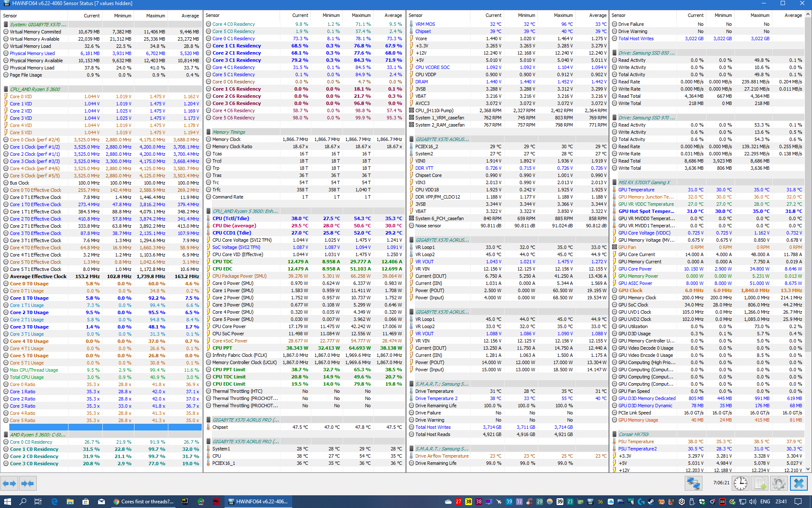The height and width of the screenshot is (508, 812).
Task: Select 'Average Effective Clock' row
Action: [x=101, y=276]
